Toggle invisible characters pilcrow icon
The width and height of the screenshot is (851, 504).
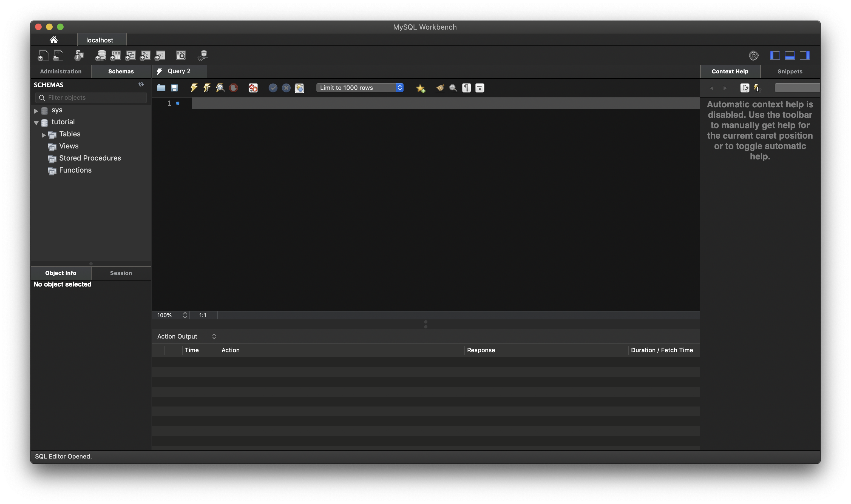point(466,88)
